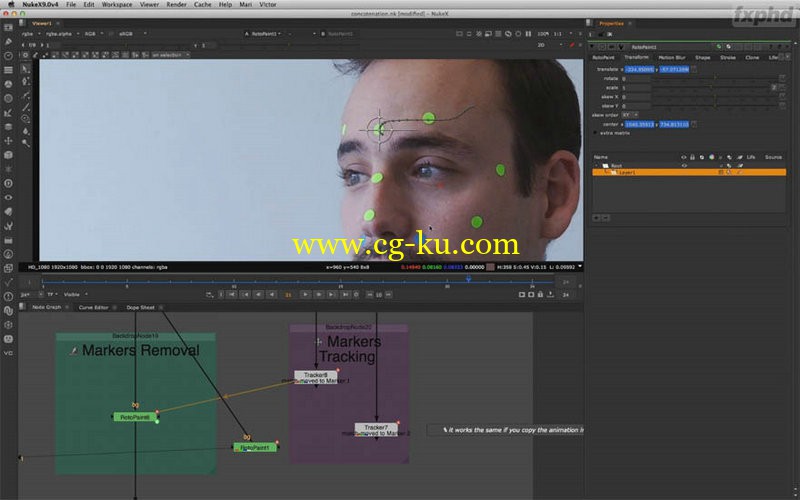Click the RotoPaint1 node in node graph
Screen dimensions: 800x500
255,447
